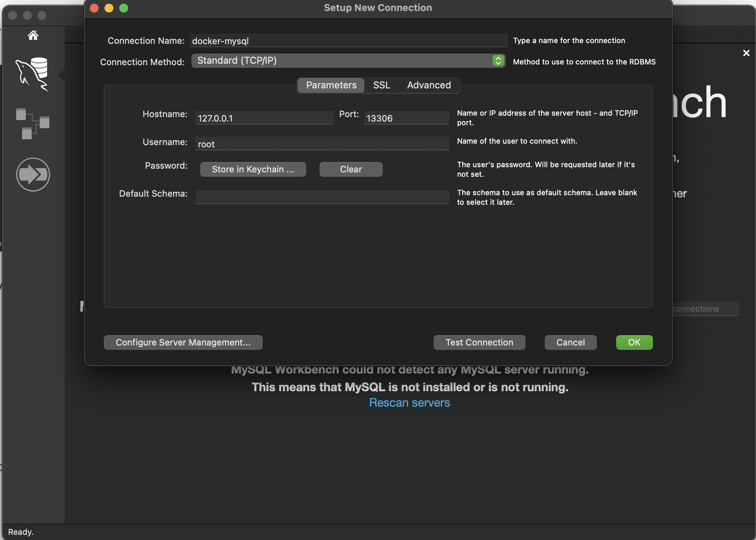
Task: Click the Home icon in sidebar
Action: click(33, 35)
